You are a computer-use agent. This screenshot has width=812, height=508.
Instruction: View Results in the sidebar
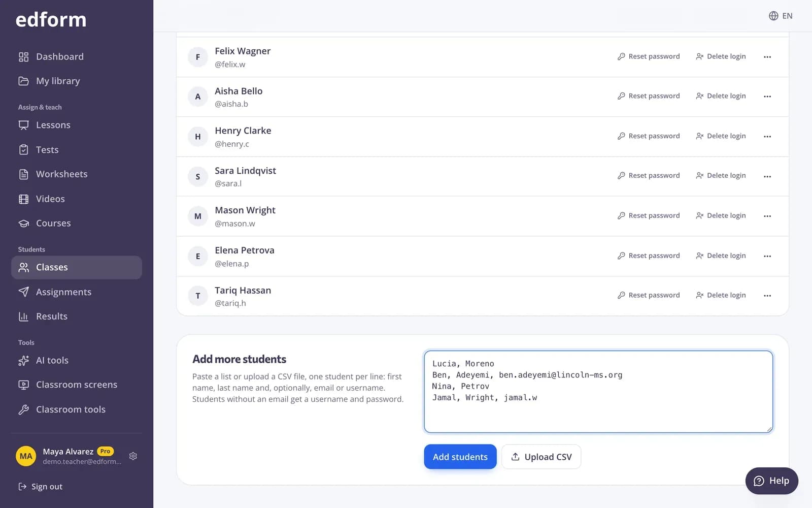click(x=77, y=316)
